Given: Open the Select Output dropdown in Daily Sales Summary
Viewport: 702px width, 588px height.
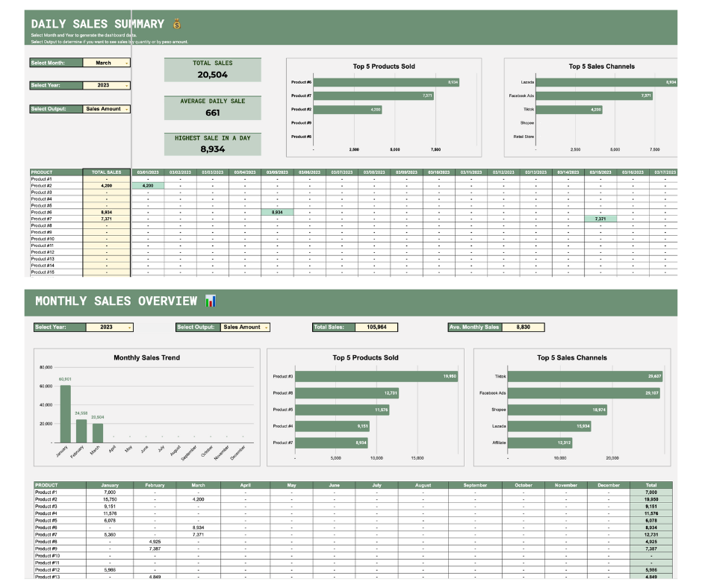Looking at the screenshot, I should 107,109.
